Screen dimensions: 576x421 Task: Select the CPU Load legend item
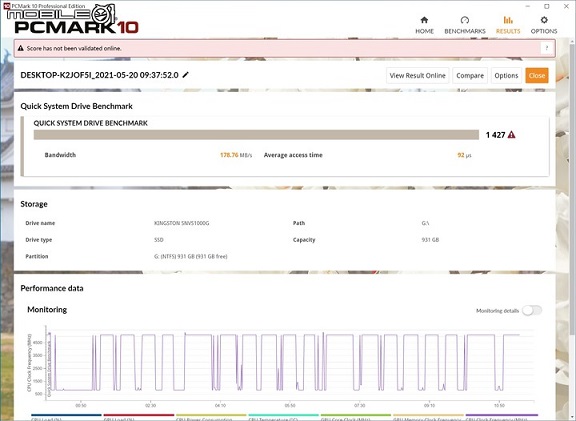point(66,418)
